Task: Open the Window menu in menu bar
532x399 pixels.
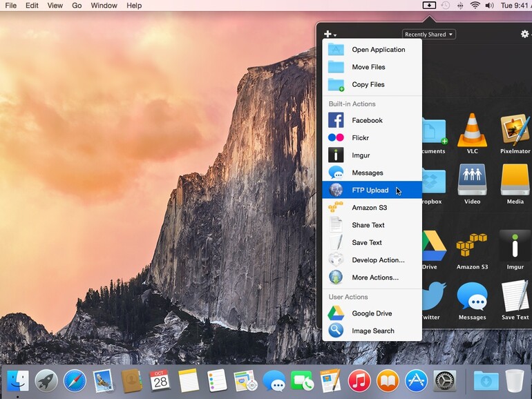Action: (x=104, y=6)
